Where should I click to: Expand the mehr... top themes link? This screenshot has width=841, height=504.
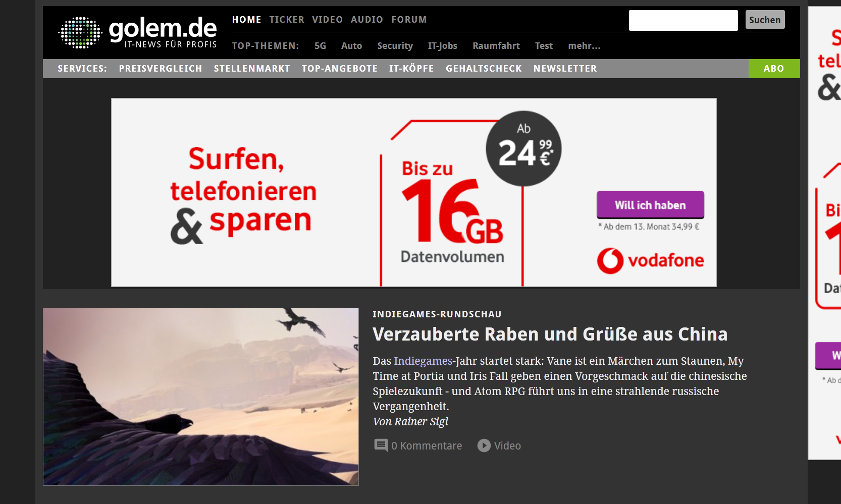coord(584,46)
